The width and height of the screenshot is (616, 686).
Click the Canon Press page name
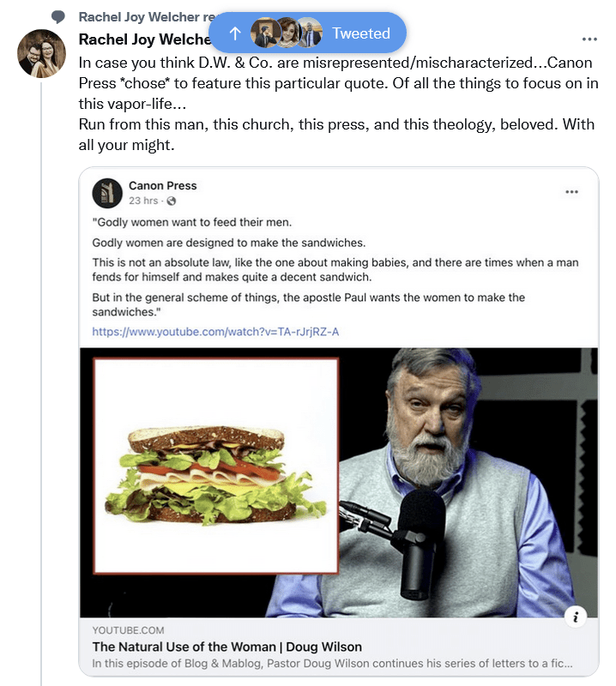(162, 185)
